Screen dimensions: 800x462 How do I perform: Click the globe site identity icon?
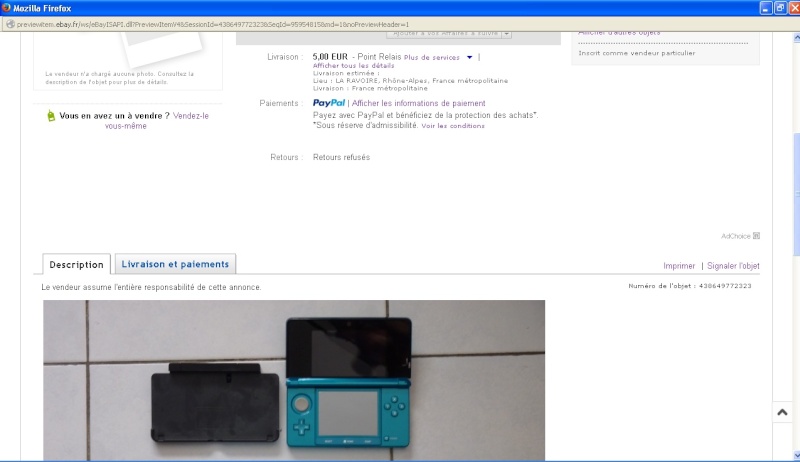(10, 24)
